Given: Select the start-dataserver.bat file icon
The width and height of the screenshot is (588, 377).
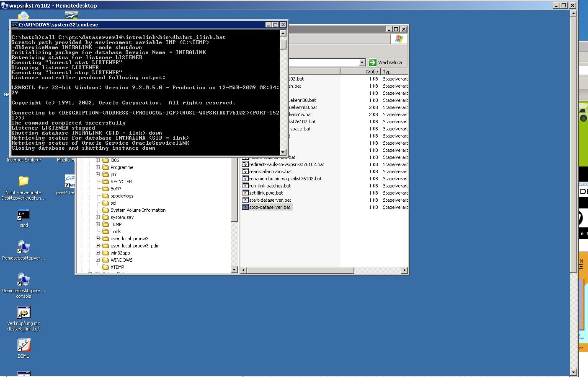Looking at the screenshot, I should 245,200.
